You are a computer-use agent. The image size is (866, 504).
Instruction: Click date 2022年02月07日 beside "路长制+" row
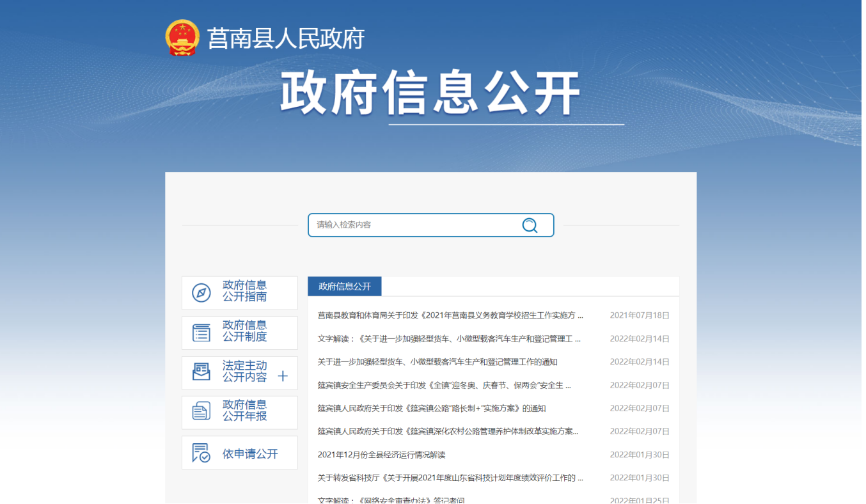[x=640, y=408]
